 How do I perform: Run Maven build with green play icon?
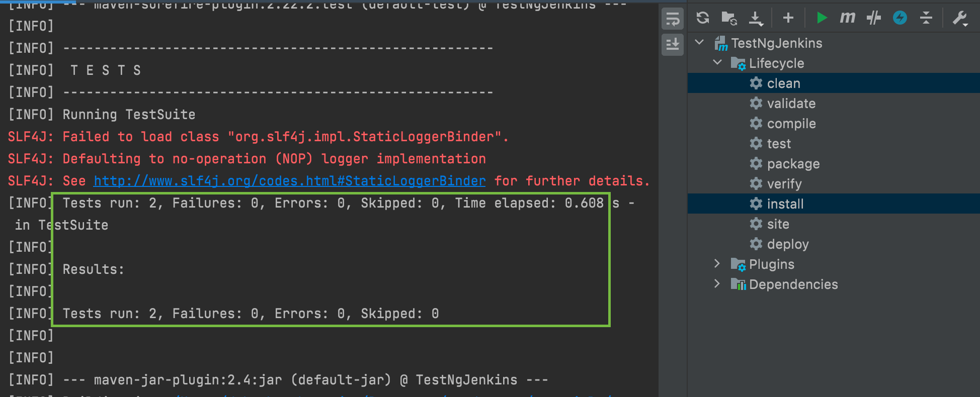(x=822, y=18)
